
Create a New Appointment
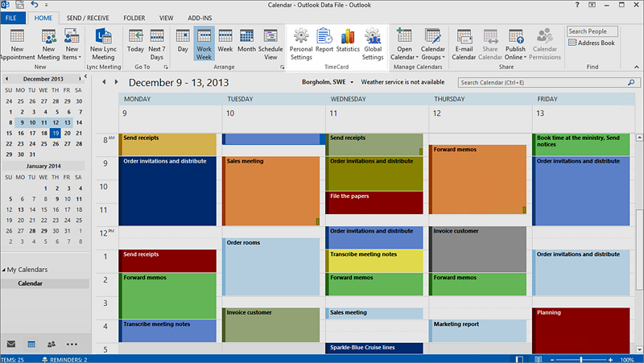[x=17, y=43]
